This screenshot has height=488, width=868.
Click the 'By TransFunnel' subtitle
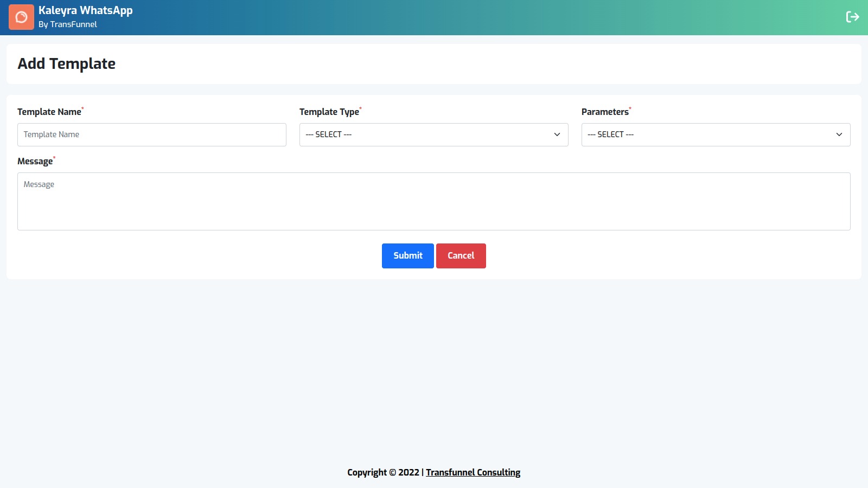[68, 24]
